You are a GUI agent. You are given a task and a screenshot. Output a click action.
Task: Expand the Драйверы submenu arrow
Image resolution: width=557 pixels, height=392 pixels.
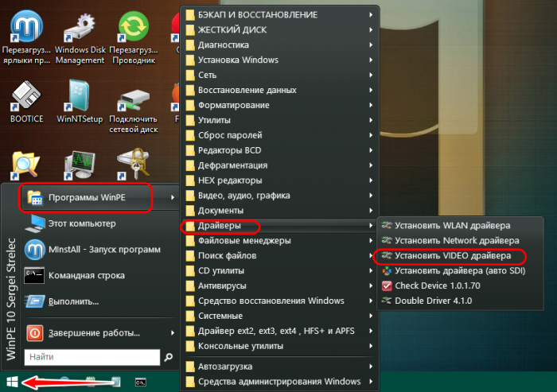[371, 226]
